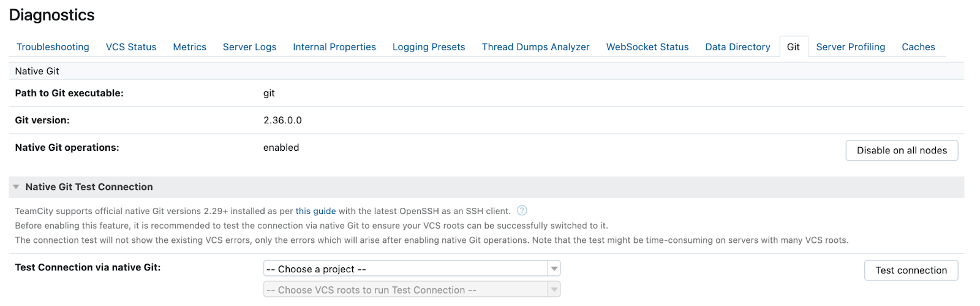View the WebSocket Status tab
Image resolution: width=980 pixels, height=306 pixels.
click(x=647, y=47)
